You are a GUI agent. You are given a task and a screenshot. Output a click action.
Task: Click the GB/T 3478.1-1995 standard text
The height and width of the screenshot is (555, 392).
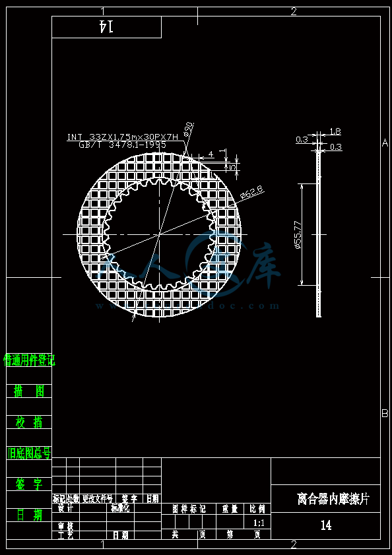click(x=122, y=145)
